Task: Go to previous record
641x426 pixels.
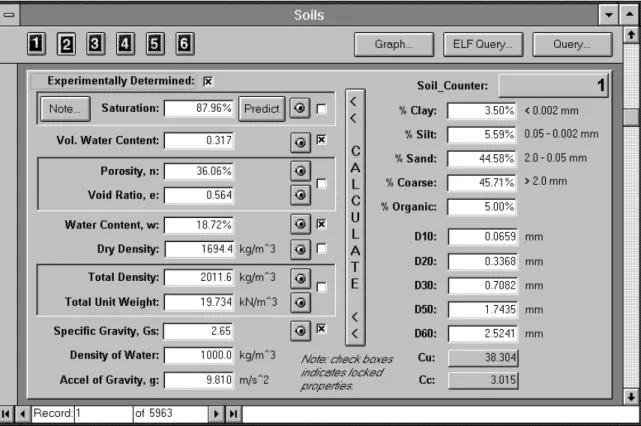Action: click(23, 414)
